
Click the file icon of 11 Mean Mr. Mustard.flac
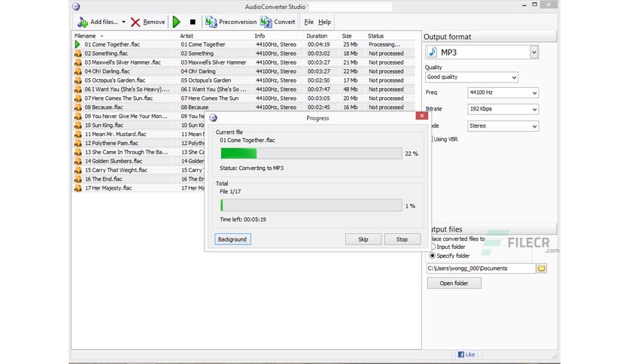click(77, 135)
